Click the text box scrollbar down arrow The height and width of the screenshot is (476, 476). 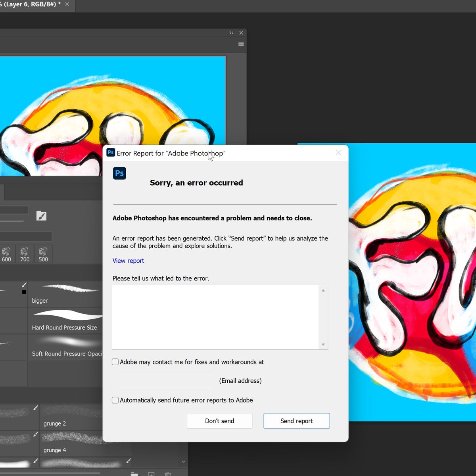click(323, 344)
